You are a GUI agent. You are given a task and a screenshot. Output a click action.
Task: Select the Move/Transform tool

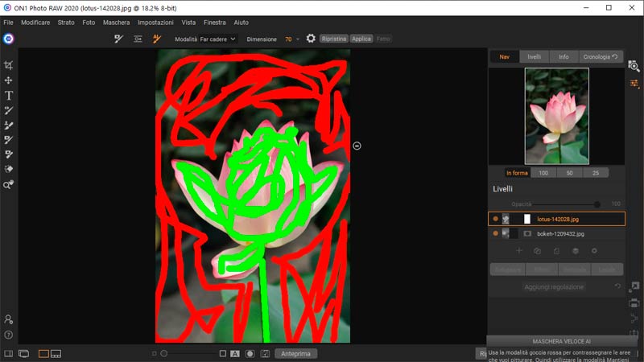(9, 80)
